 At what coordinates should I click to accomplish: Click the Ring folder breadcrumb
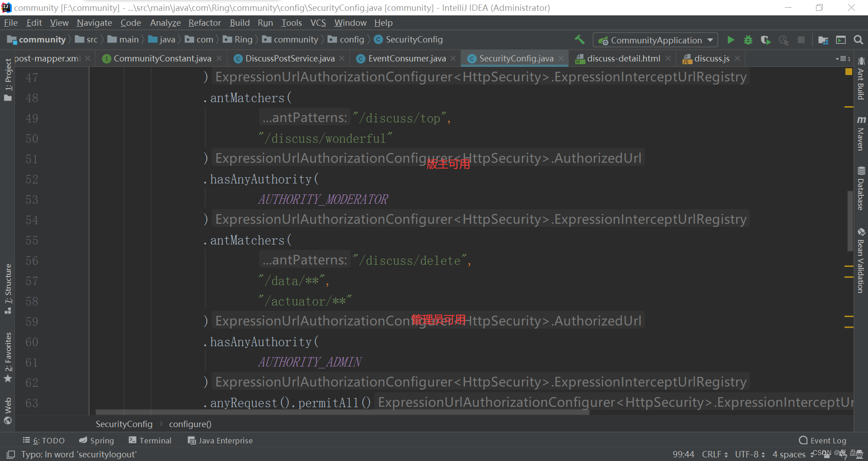[x=238, y=40]
